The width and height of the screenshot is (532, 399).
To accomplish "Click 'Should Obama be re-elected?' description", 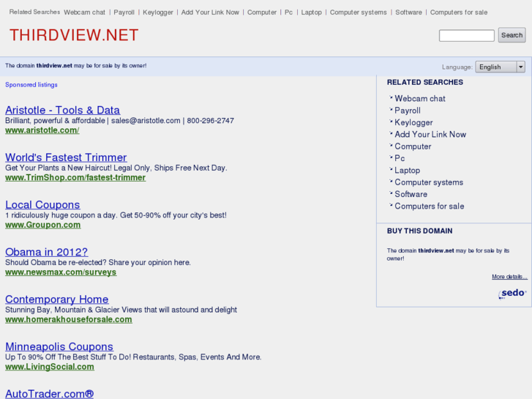I will pos(98,262).
